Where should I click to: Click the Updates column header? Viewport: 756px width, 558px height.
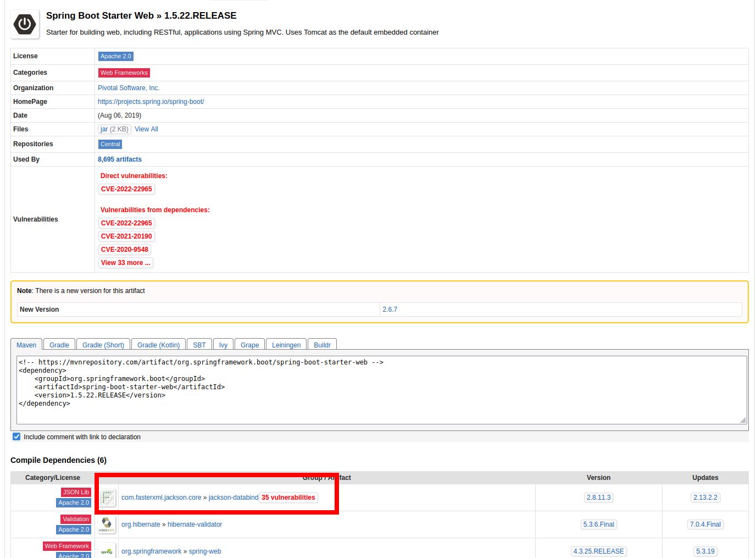[705, 478]
